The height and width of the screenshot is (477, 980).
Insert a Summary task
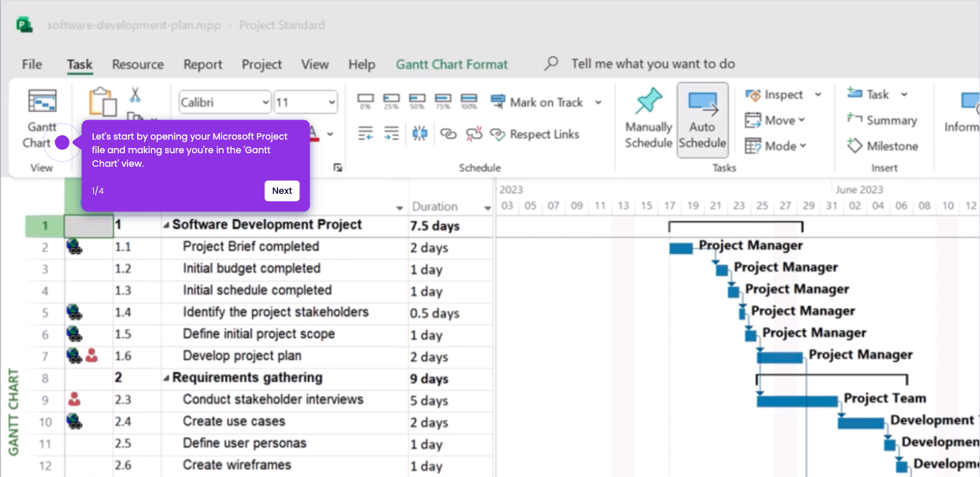882,120
